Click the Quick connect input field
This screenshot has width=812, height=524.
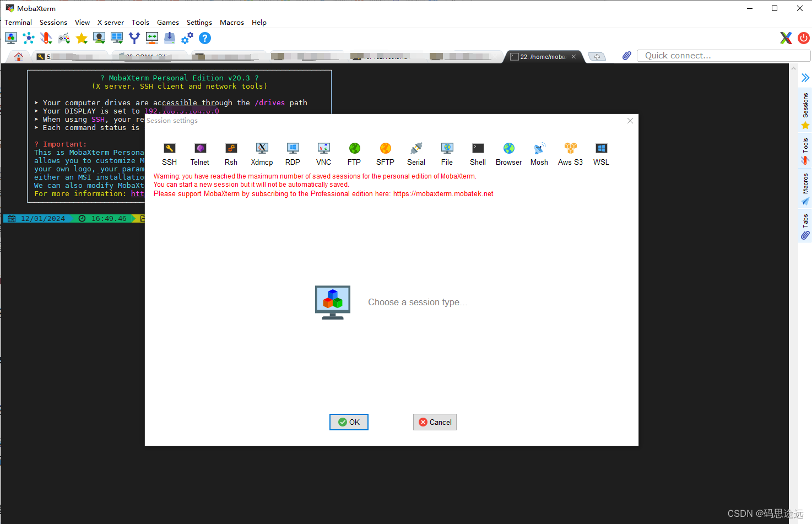[x=723, y=56]
